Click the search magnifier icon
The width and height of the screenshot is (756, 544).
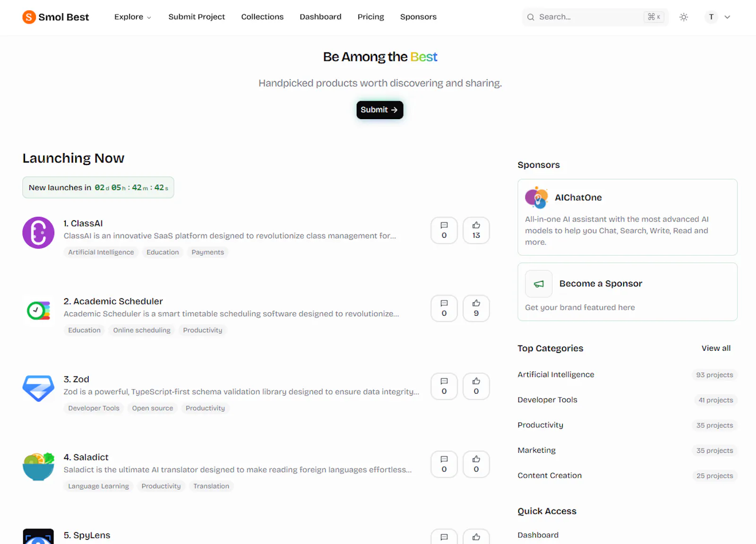point(531,17)
